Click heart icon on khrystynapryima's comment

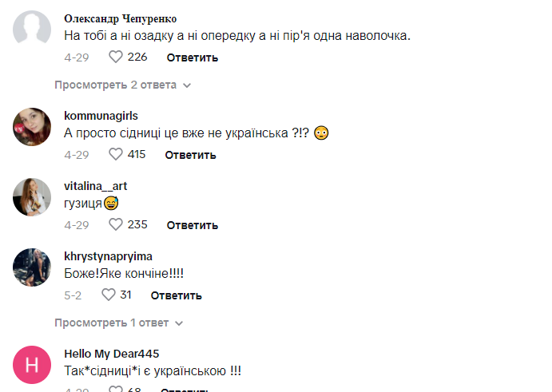point(109,295)
